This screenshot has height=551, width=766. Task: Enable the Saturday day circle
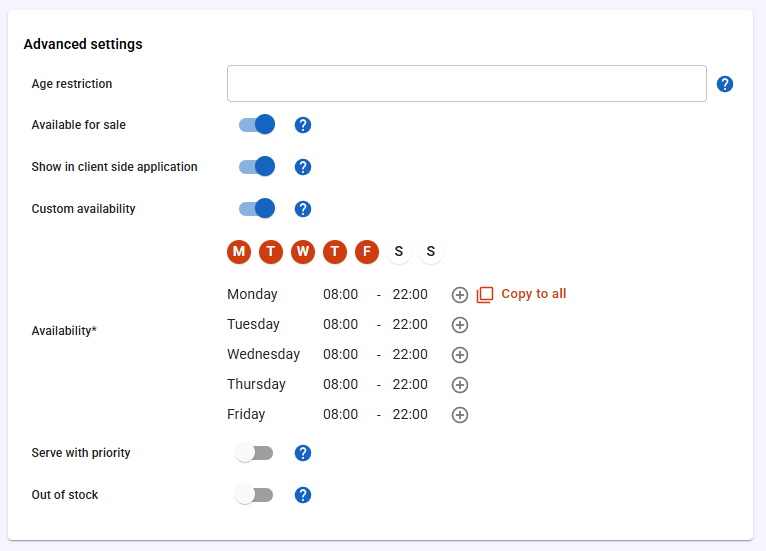point(399,252)
